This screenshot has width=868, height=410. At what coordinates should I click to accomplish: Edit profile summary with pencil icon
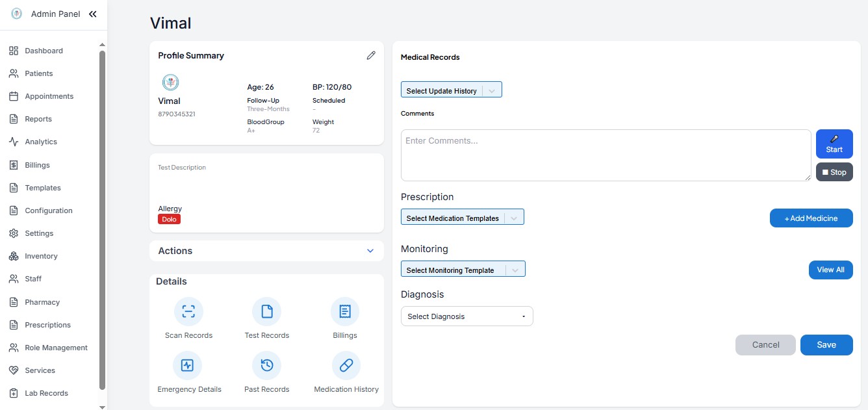[x=371, y=55]
